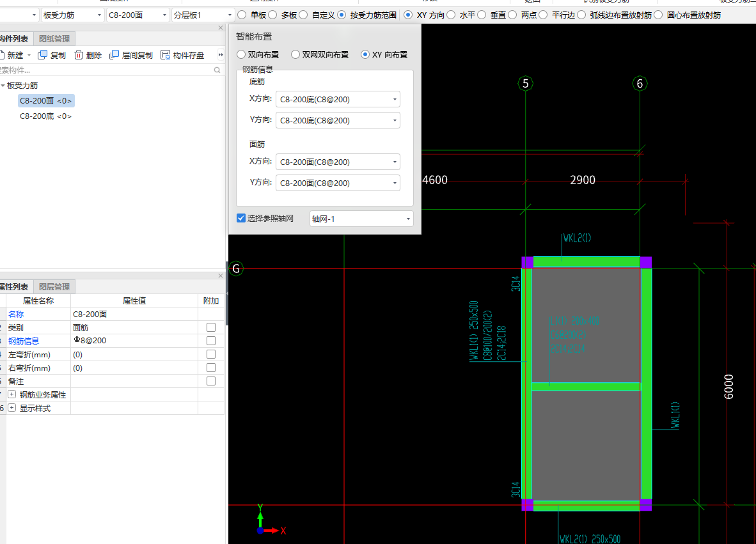Screen dimensions: 756x544
Task: Open 底筋 X方向 rebar dropdown
Action: coord(338,99)
